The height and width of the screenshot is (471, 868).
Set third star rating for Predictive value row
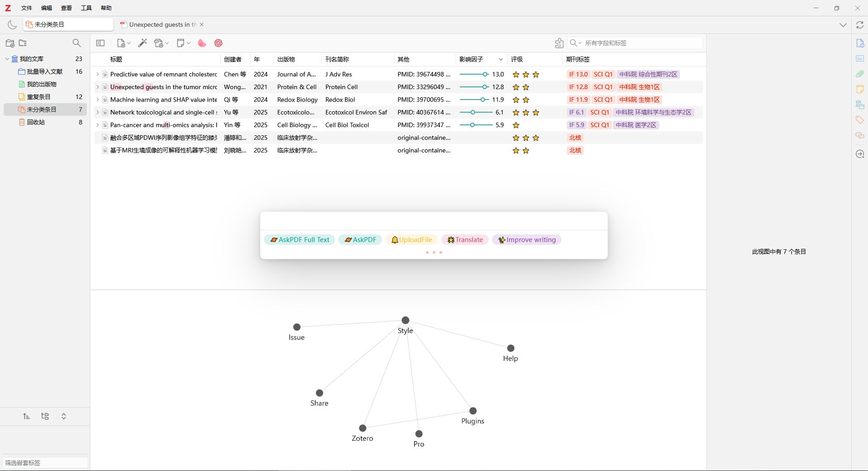tap(536, 75)
